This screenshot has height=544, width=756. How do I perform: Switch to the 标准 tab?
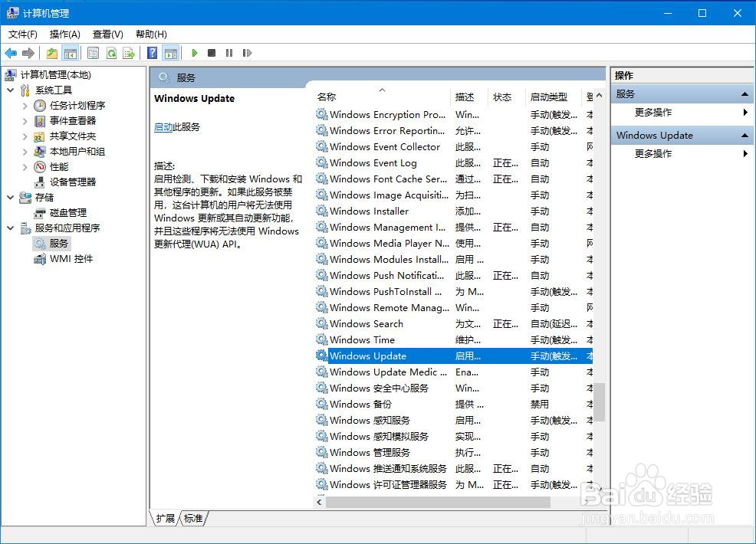click(193, 519)
